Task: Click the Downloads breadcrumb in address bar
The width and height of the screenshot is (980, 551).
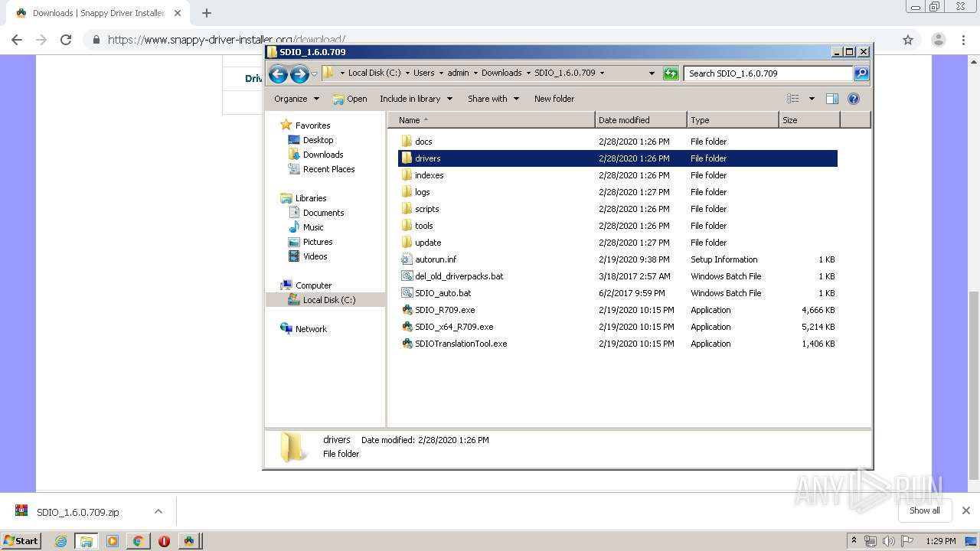Action: [x=501, y=73]
